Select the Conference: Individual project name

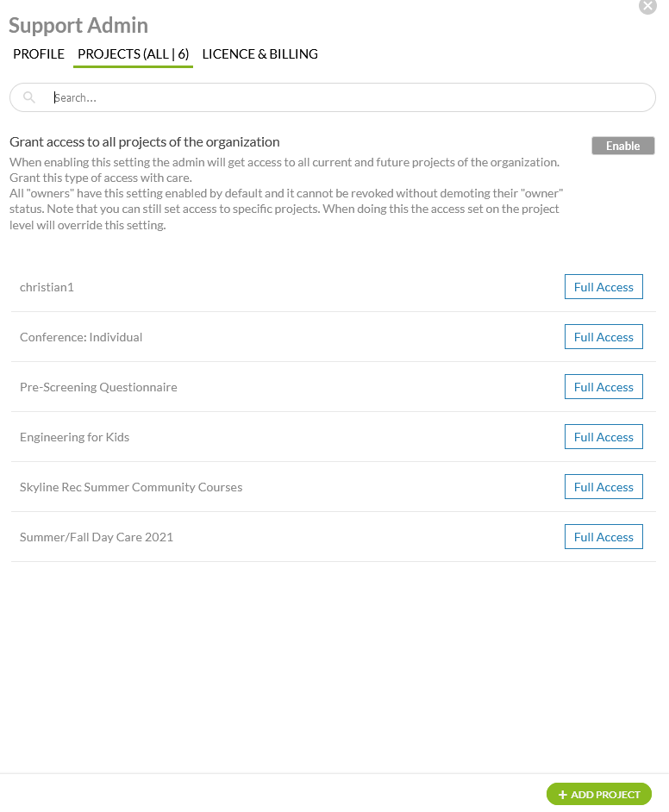tap(81, 337)
